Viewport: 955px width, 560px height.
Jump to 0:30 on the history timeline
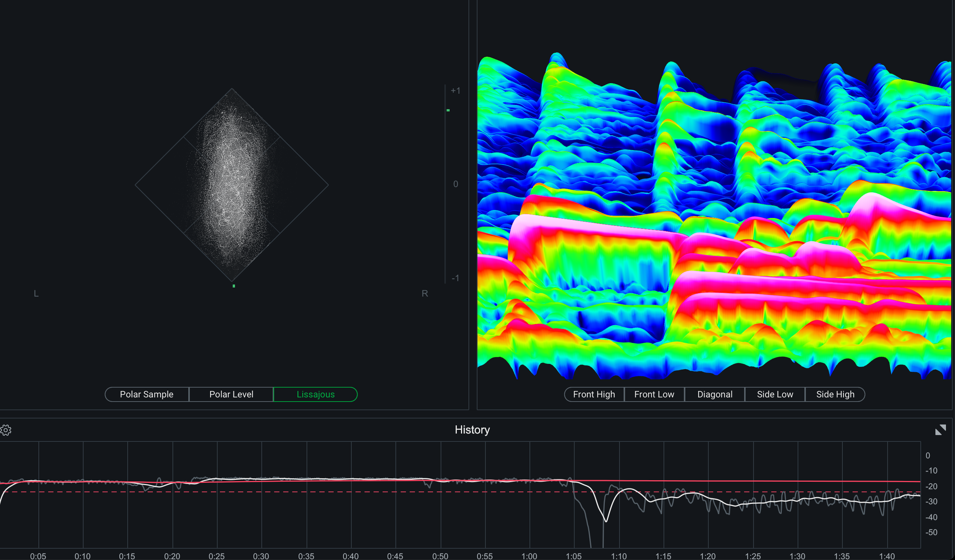point(261,556)
